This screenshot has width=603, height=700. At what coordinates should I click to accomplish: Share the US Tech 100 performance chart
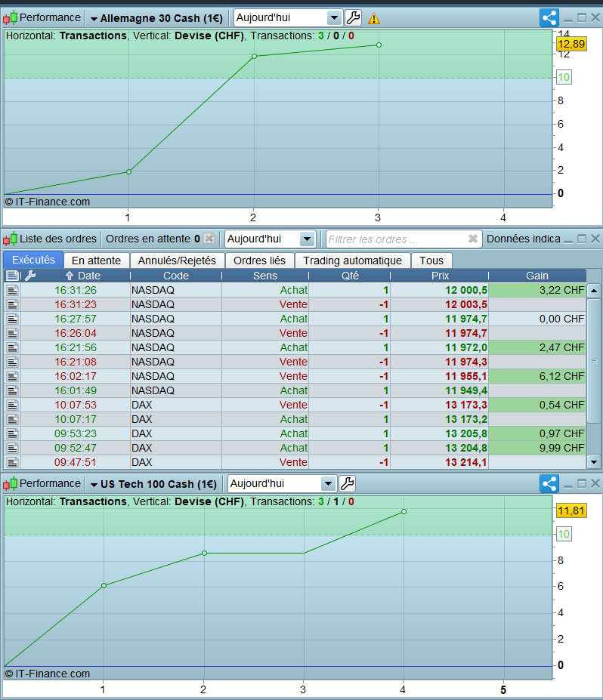[x=549, y=483]
